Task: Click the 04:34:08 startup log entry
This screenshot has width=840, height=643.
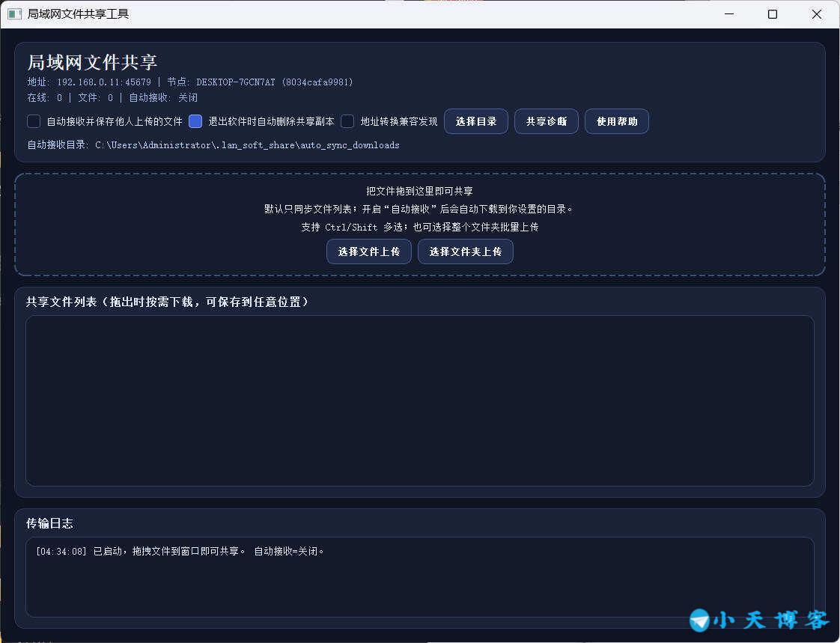Action: (x=180, y=552)
